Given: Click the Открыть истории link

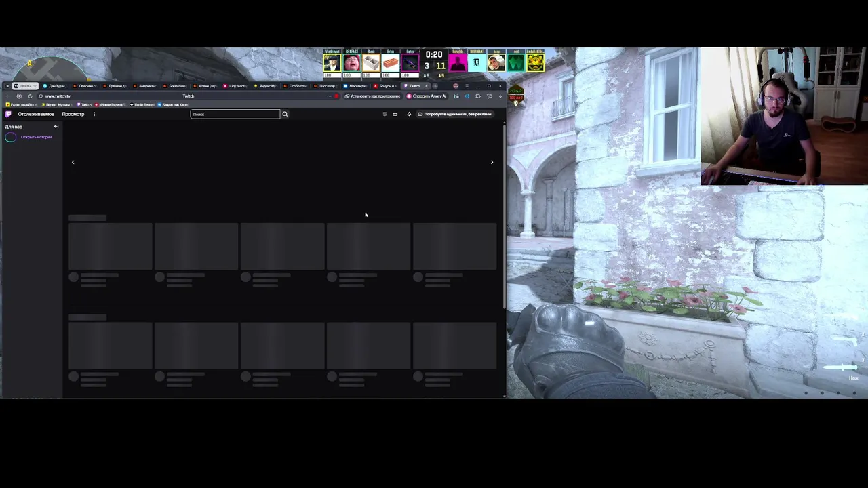Looking at the screenshot, I should click(x=36, y=137).
